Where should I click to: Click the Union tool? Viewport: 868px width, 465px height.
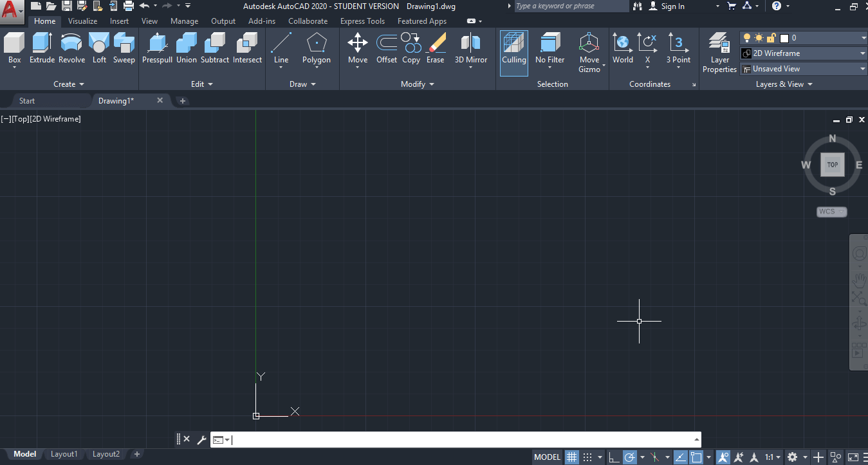coord(186,48)
